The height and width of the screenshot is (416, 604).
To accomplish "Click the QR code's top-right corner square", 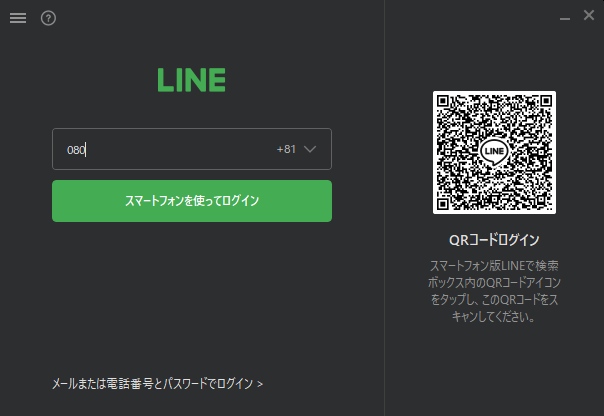I will click(x=546, y=101).
